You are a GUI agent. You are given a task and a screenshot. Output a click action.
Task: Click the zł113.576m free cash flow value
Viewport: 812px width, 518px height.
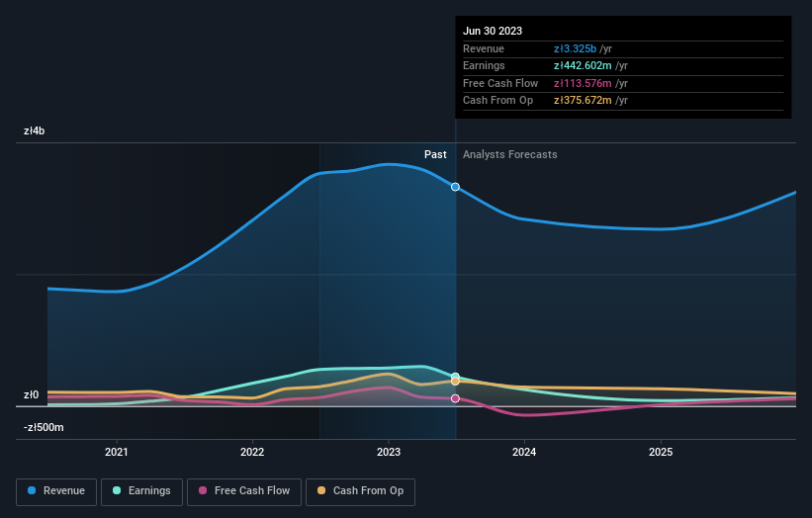coord(583,83)
